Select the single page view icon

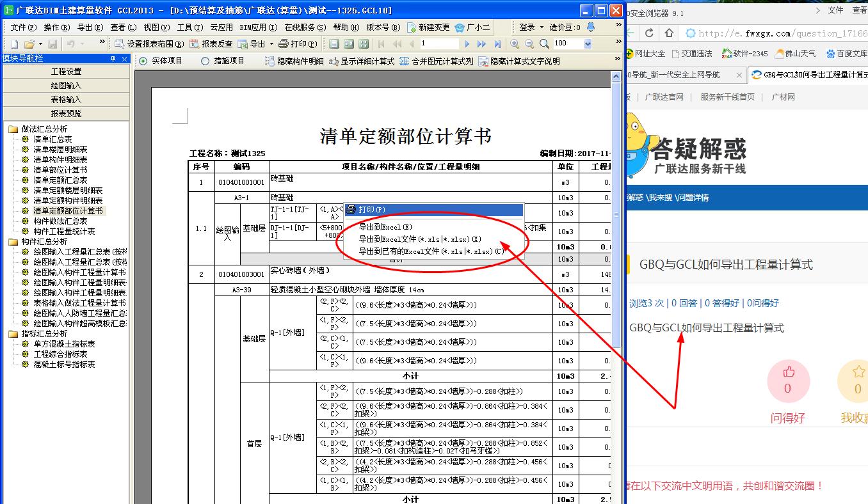click(334, 43)
